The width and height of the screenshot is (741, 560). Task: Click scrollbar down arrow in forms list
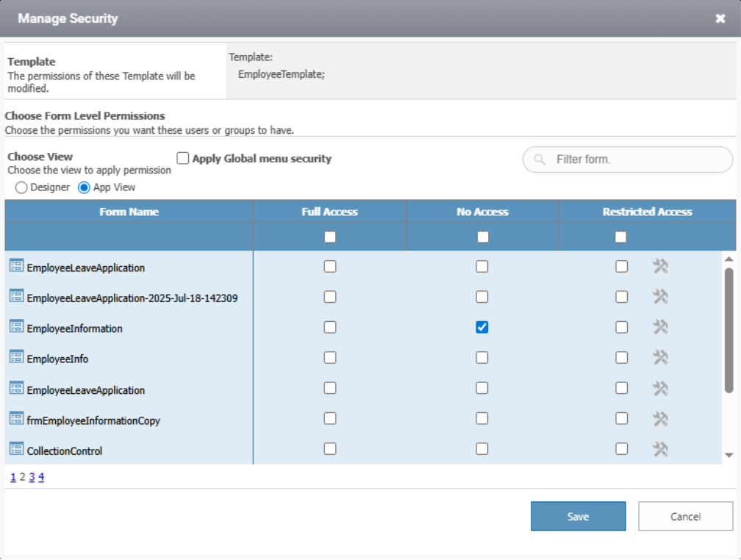[729, 455]
